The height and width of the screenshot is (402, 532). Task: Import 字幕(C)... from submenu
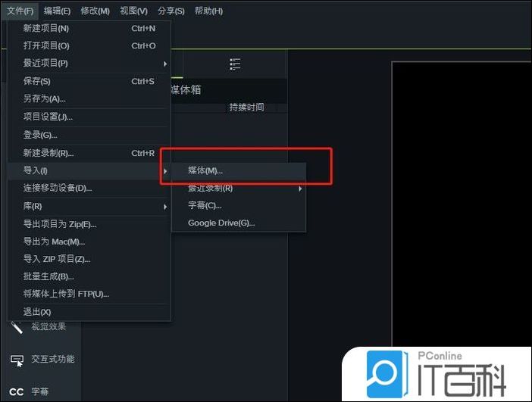[x=239, y=205]
